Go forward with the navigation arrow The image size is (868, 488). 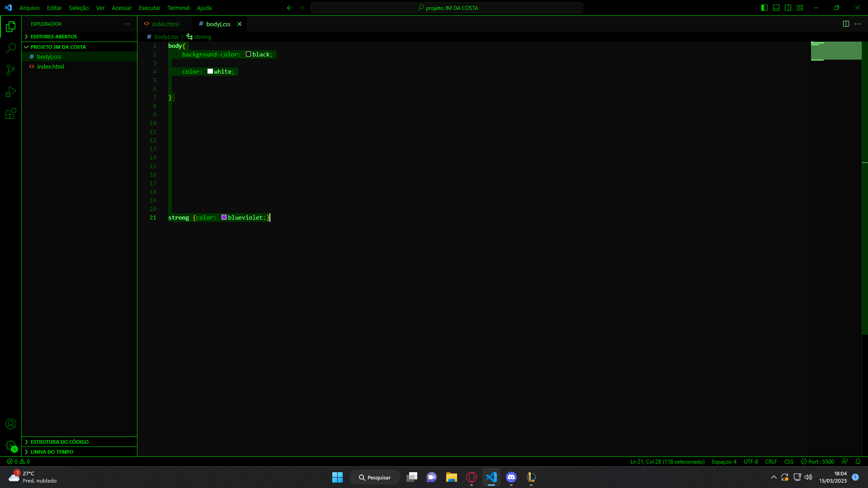click(302, 8)
